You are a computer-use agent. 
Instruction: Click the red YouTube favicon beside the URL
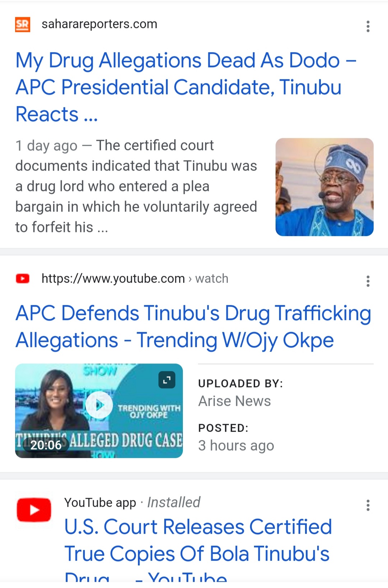pyautogui.click(x=23, y=279)
